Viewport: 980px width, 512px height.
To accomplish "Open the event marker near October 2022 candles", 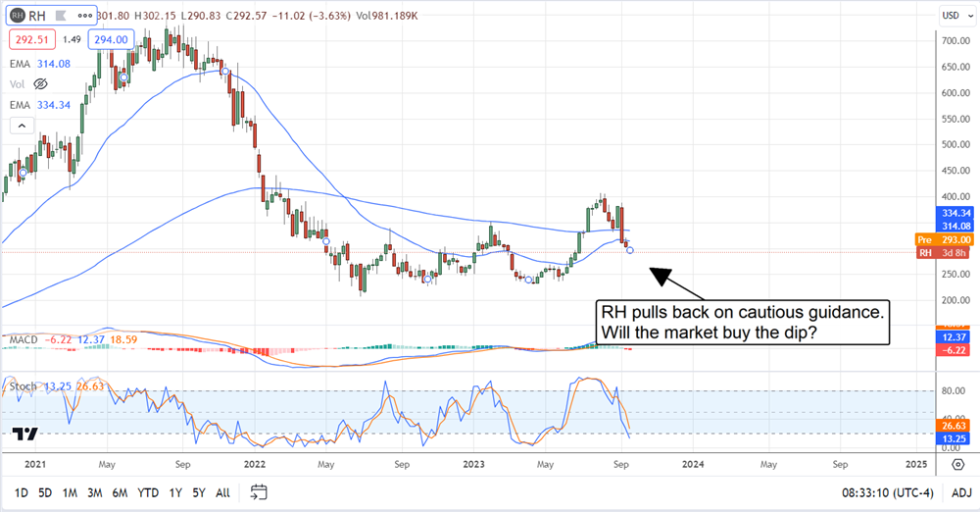I will point(427,280).
